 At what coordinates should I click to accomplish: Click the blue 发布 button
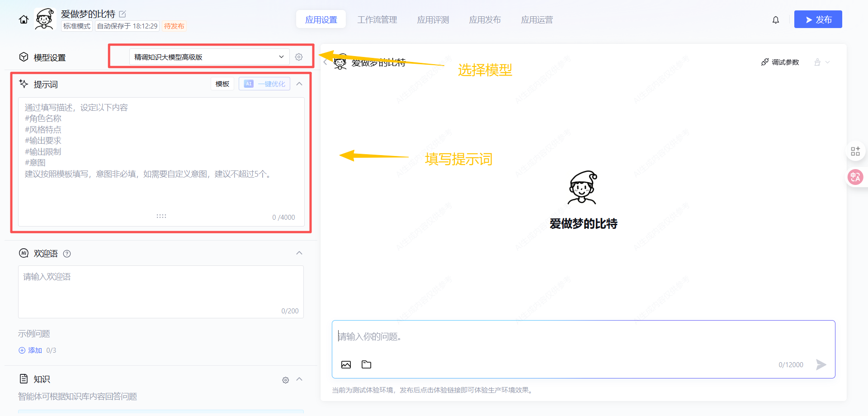pyautogui.click(x=818, y=19)
